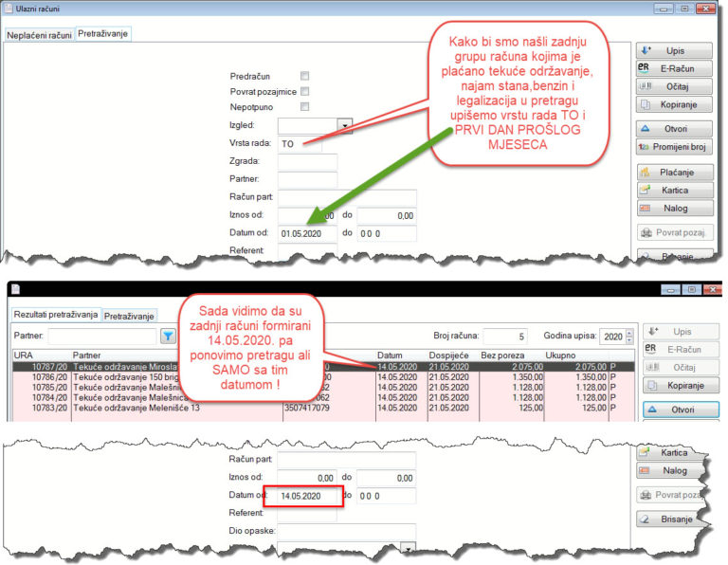
Task: Click Kopiranje in the top Ulazni računi window
Action: [x=675, y=104]
